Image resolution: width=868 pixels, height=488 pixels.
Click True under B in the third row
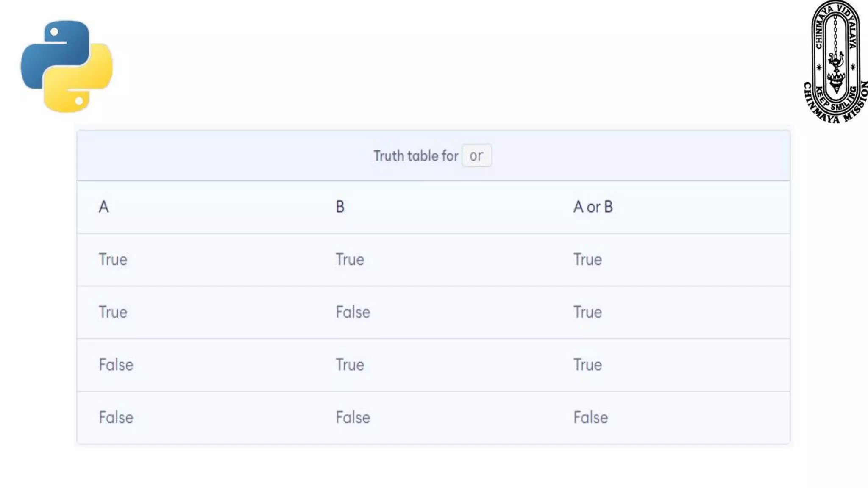click(350, 365)
